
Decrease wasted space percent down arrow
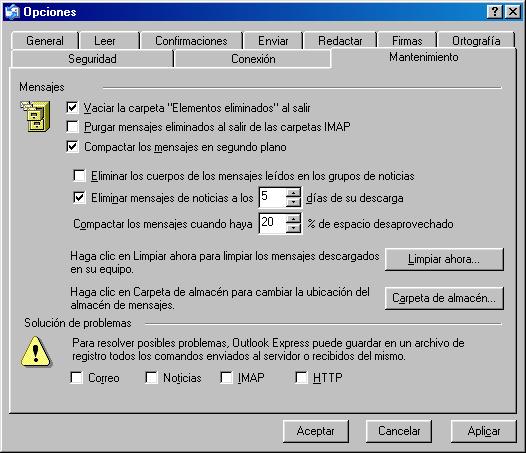click(x=294, y=228)
